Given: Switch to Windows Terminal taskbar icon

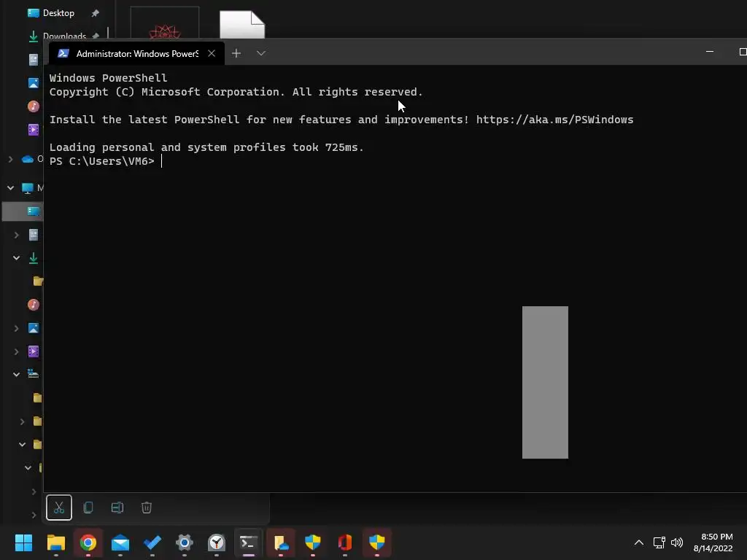Looking at the screenshot, I should pyautogui.click(x=249, y=542).
